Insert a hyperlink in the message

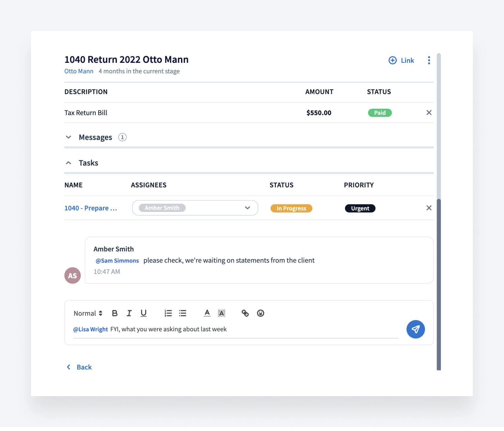point(245,313)
